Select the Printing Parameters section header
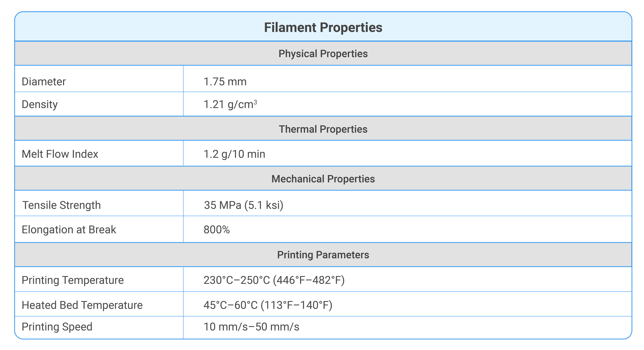The image size is (644, 350). point(323,255)
